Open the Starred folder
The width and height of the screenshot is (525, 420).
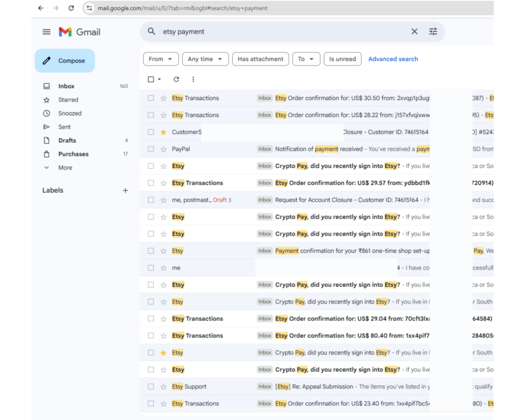[68, 100]
